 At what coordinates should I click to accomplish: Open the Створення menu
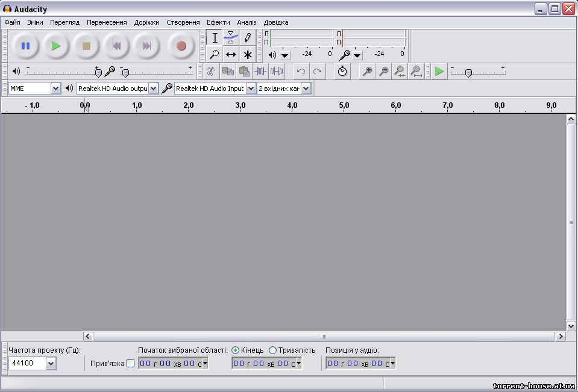[x=183, y=22]
